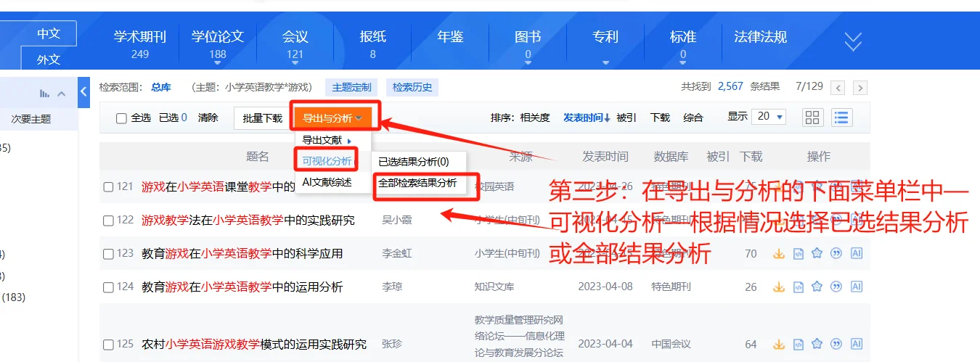This screenshot has width=980, height=362.
Task: Click 清除 to clear selections
Action: click(x=208, y=118)
